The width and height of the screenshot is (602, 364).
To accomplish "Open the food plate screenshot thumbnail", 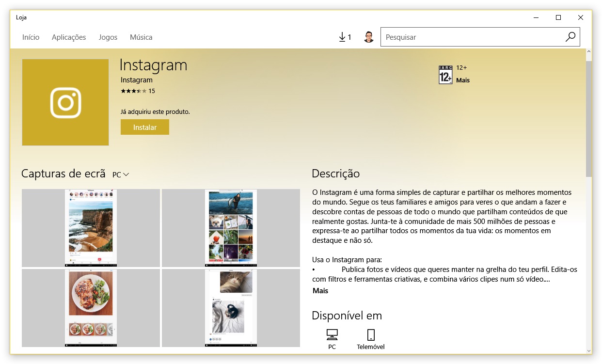I will [x=91, y=308].
